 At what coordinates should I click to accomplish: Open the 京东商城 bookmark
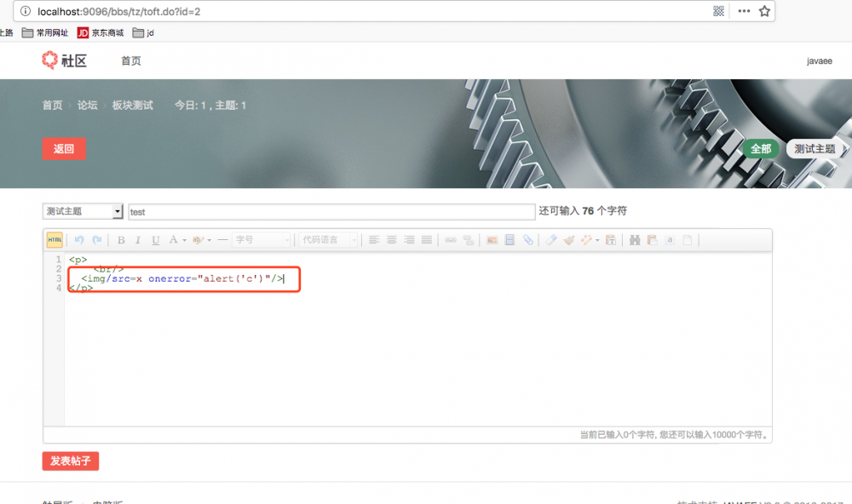click(101, 32)
